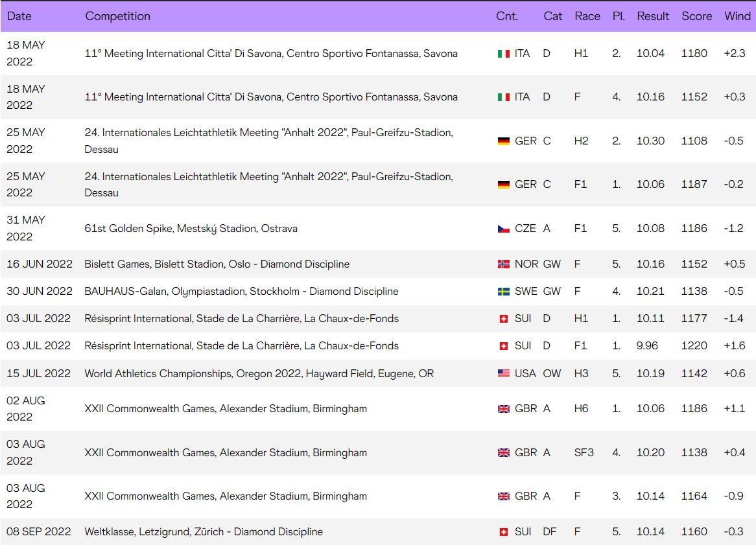Click the Czech flag in the Golden Spike row
Image resolution: width=756 pixels, height=545 pixels.
tap(503, 229)
